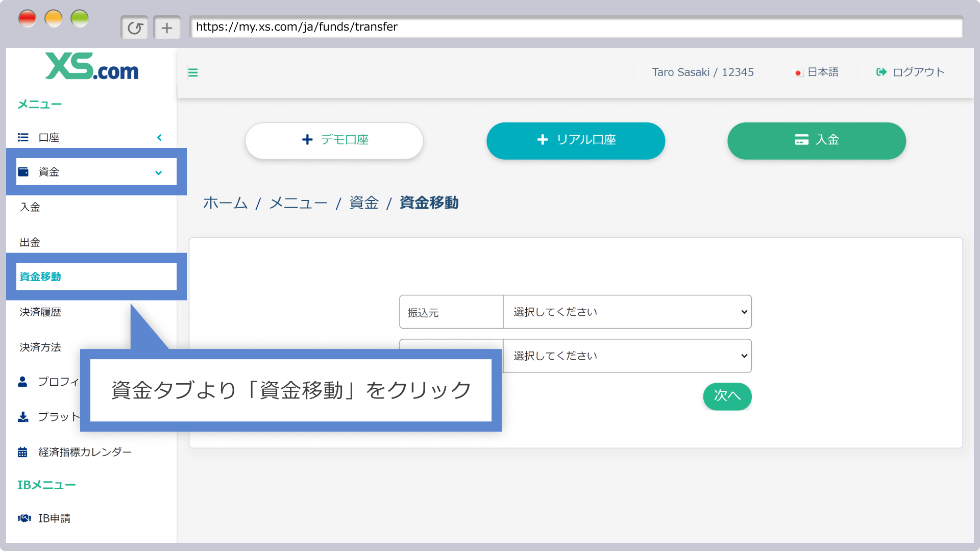Image resolution: width=980 pixels, height=551 pixels.
Task: Open IB申請 menu item
Action: [55, 518]
